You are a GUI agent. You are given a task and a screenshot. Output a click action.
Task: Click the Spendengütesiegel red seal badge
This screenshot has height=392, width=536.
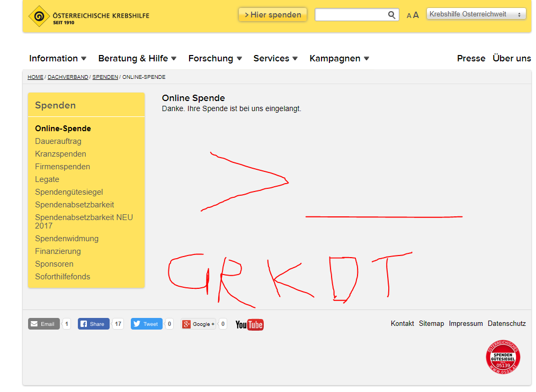pyautogui.click(x=503, y=357)
